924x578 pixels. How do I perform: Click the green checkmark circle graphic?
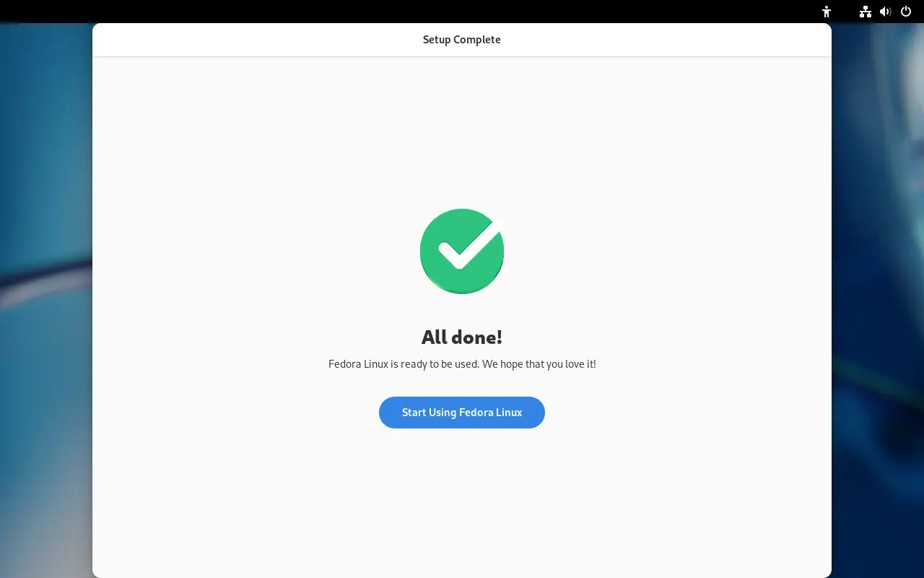[462, 251]
